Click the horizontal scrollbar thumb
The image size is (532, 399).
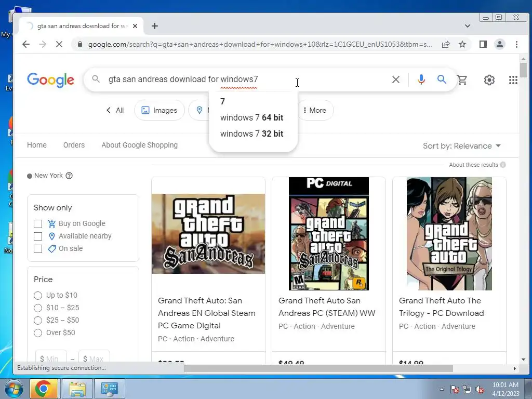tap(318, 368)
